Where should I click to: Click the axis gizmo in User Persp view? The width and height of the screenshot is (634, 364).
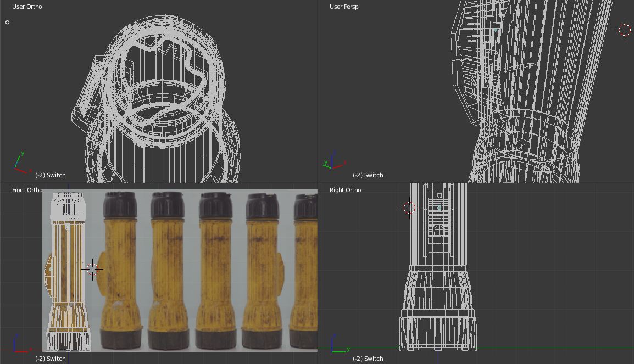click(x=333, y=163)
